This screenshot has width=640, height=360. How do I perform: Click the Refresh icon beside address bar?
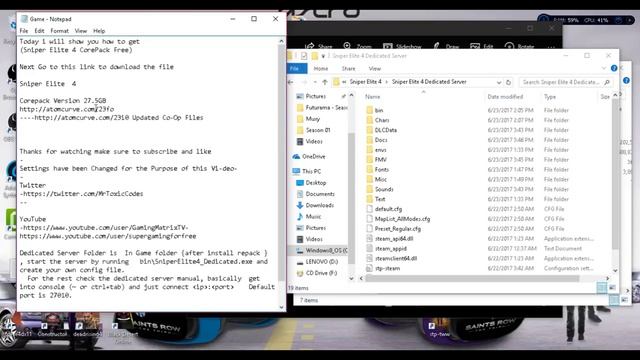[509, 82]
